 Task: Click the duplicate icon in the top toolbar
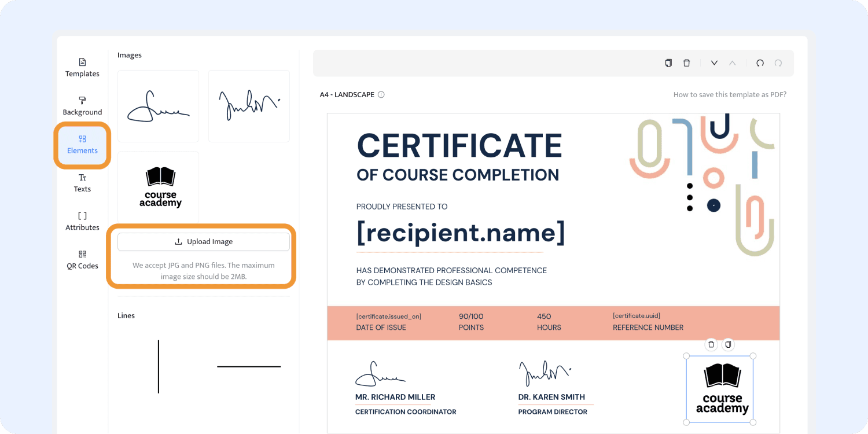668,63
